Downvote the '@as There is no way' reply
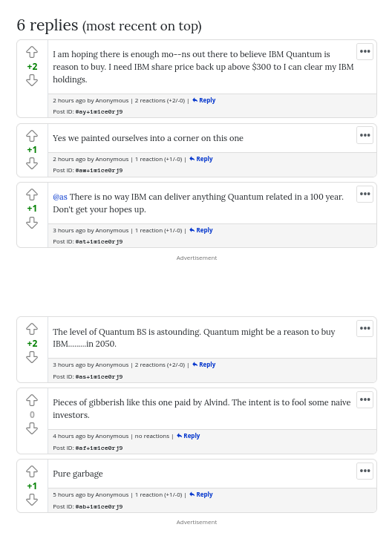This screenshot has width=392, height=536. pos(32,223)
